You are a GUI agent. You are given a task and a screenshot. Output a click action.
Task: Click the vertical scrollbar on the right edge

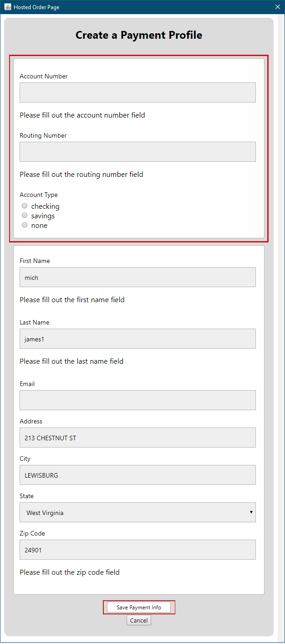point(280,319)
